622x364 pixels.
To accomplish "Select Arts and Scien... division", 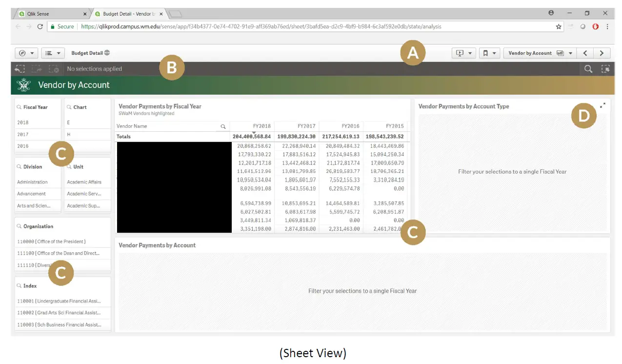I will pyautogui.click(x=38, y=205).
